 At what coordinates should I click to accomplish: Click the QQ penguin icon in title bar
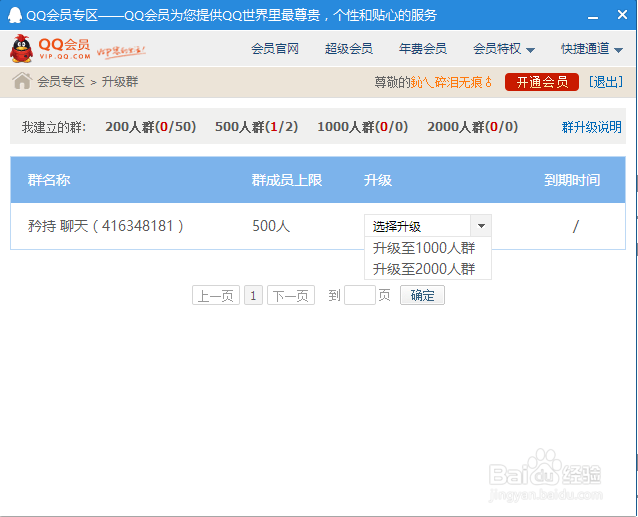(15, 15)
